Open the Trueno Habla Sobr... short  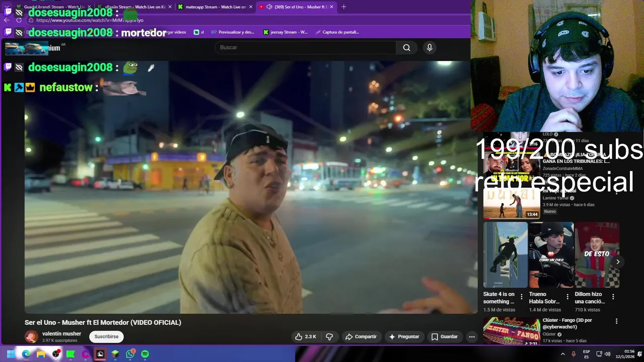[x=551, y=255]
